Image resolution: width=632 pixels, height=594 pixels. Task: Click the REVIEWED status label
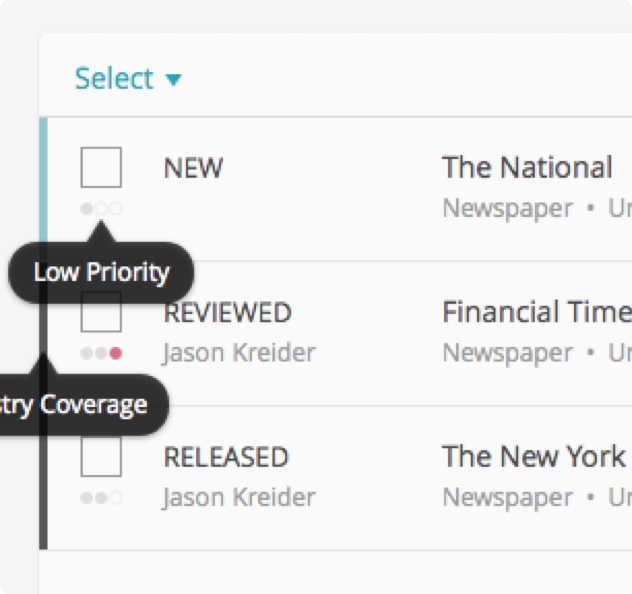pos(228,312)
